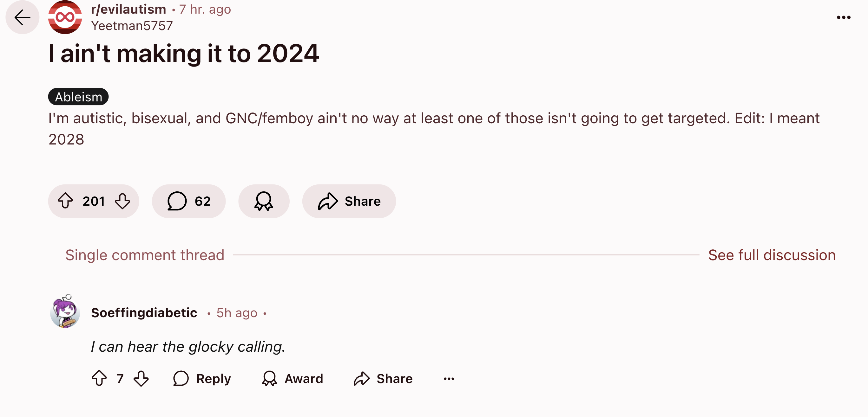
Task: Share the main post
Action: (x=349, y=201)
